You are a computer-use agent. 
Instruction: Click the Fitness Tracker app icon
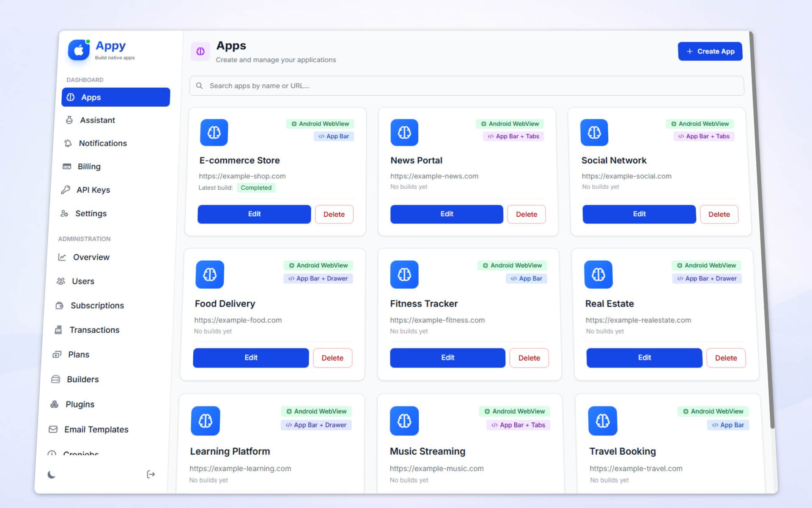point(404,274)
